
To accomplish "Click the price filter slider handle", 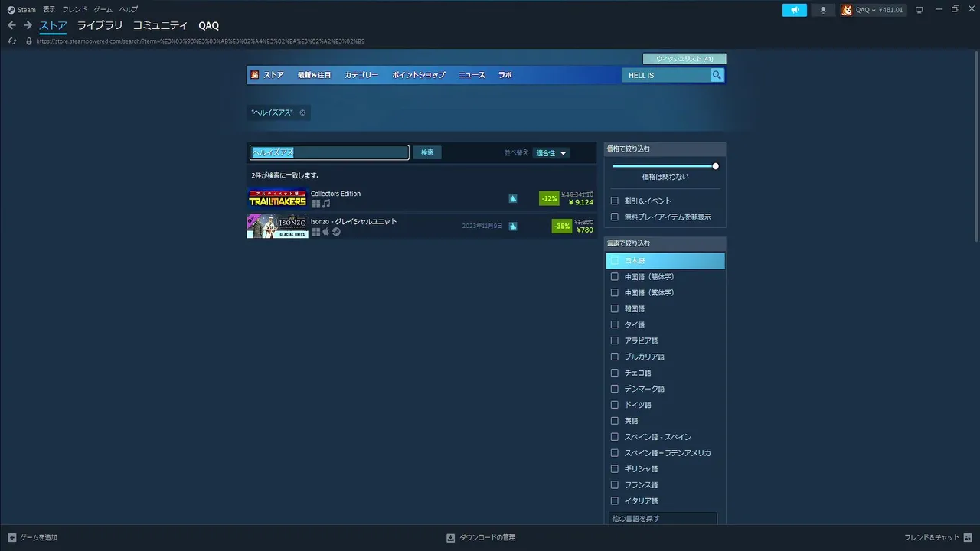I will click(x=716, y=166).
